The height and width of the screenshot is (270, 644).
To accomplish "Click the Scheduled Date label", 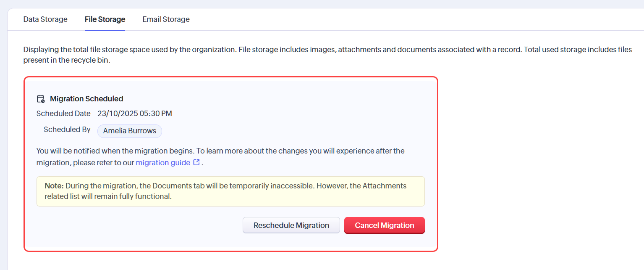I will pyautogui.click(x=63, y=114).
